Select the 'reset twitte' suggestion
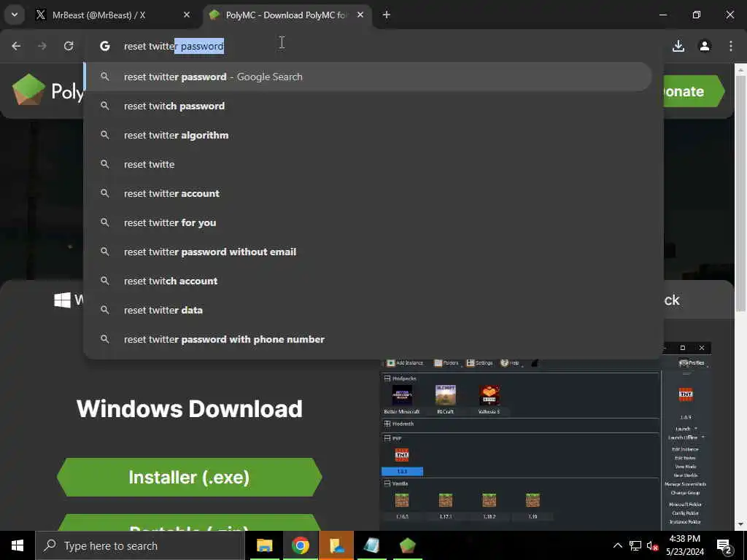Image resolution: width=747 pixels, height=560 pixels. [368, 164]
